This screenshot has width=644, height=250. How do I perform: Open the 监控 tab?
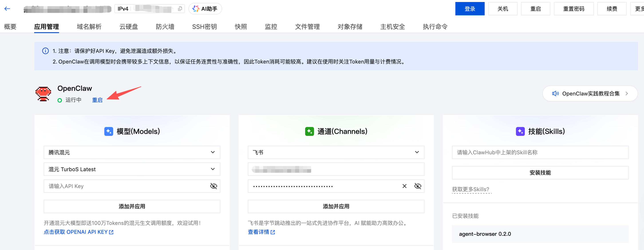(271, 26)
